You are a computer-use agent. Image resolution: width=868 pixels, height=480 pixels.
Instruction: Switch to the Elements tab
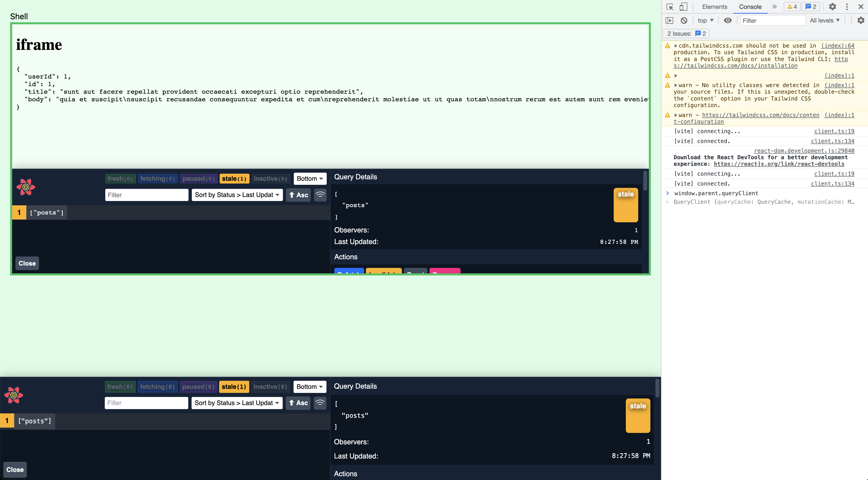click(x=714, y=7)
